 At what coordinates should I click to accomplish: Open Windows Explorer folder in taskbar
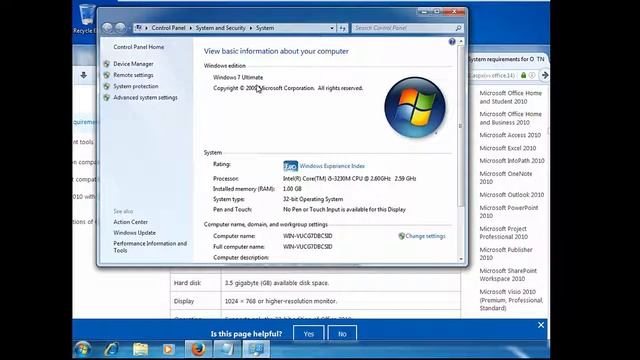pos(140,349)
